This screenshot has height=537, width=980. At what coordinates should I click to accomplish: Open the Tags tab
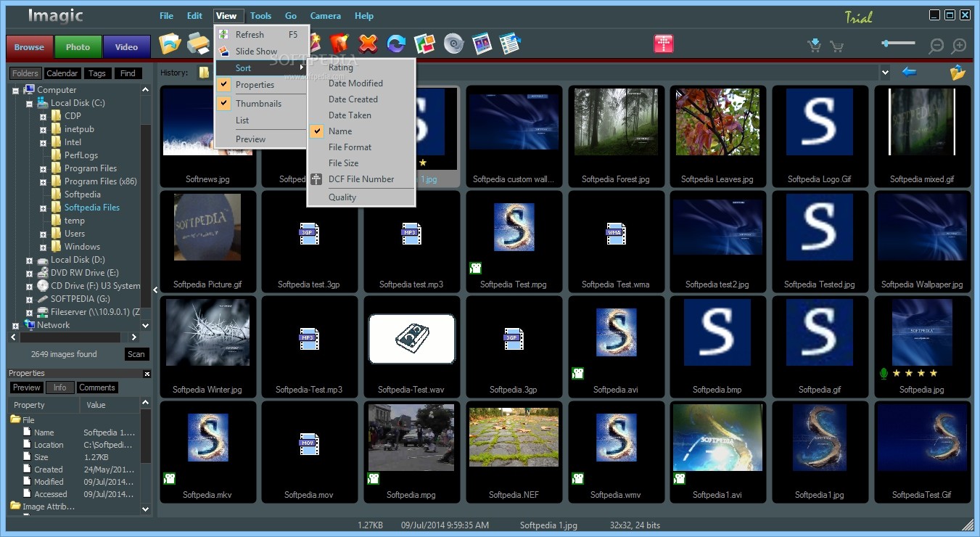tap(97, 73)
